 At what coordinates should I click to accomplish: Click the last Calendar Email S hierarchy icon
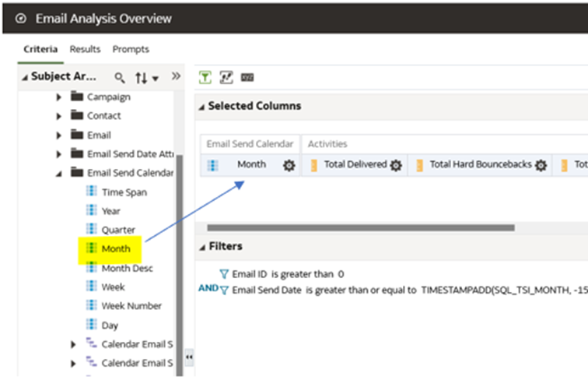91,362
